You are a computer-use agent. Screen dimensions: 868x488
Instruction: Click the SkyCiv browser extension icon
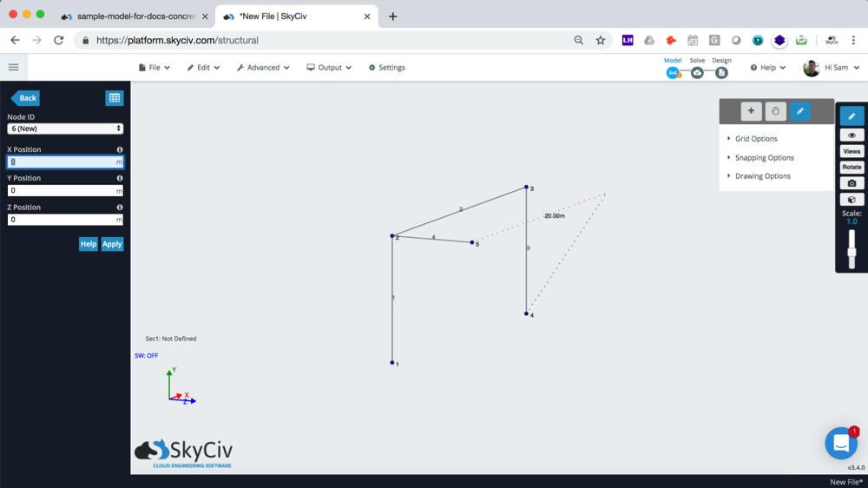tap(832, 40)
